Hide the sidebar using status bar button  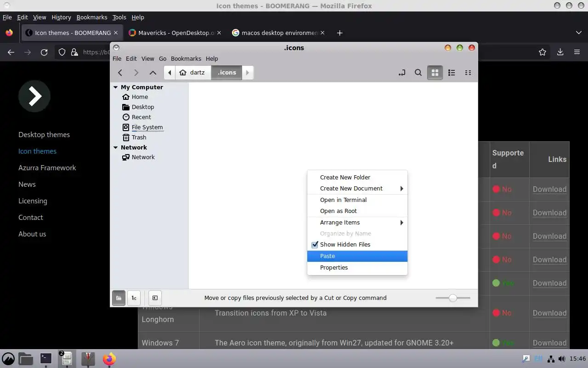pyautogui.click(x=155, y=298)
